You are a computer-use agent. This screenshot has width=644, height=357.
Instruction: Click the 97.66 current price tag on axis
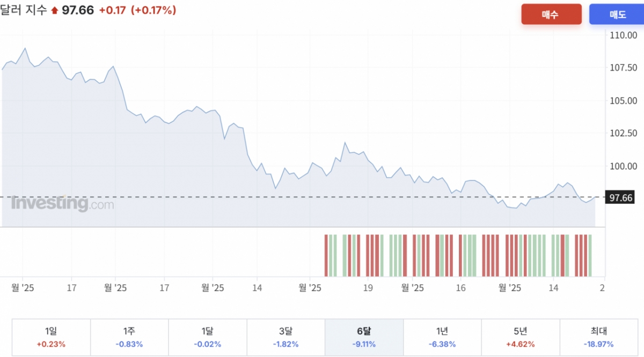point(621,198)
